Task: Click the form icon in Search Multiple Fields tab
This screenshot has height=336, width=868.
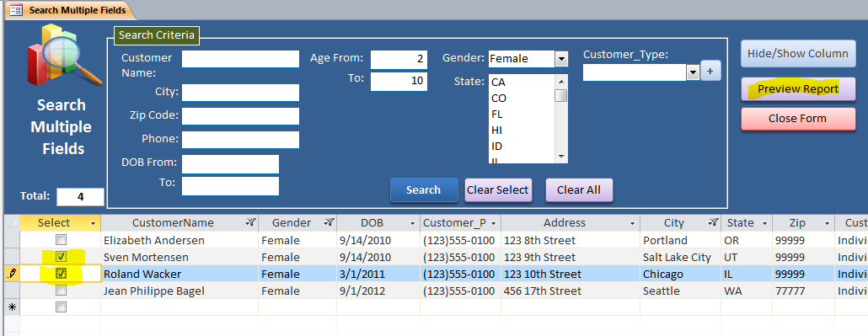Action: [x=16, y=10]
